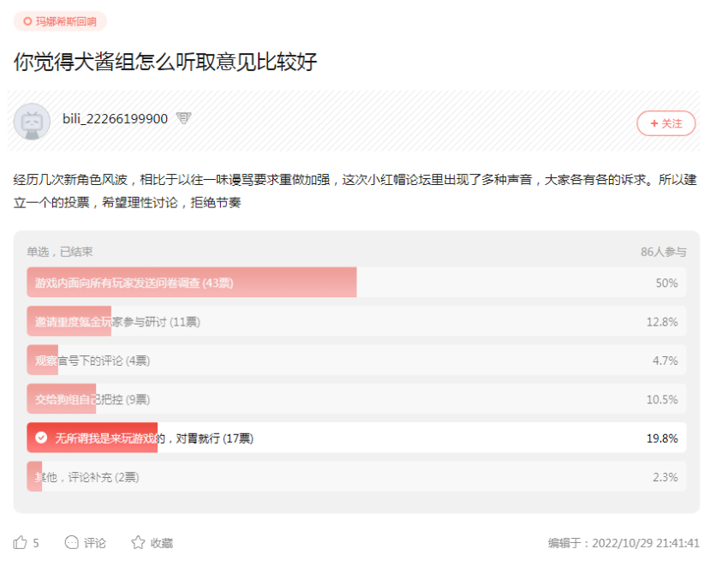Click the thumbs-up like icon
Screen dimensions: 728x573
pyautogui.click(x=20, y=542)
